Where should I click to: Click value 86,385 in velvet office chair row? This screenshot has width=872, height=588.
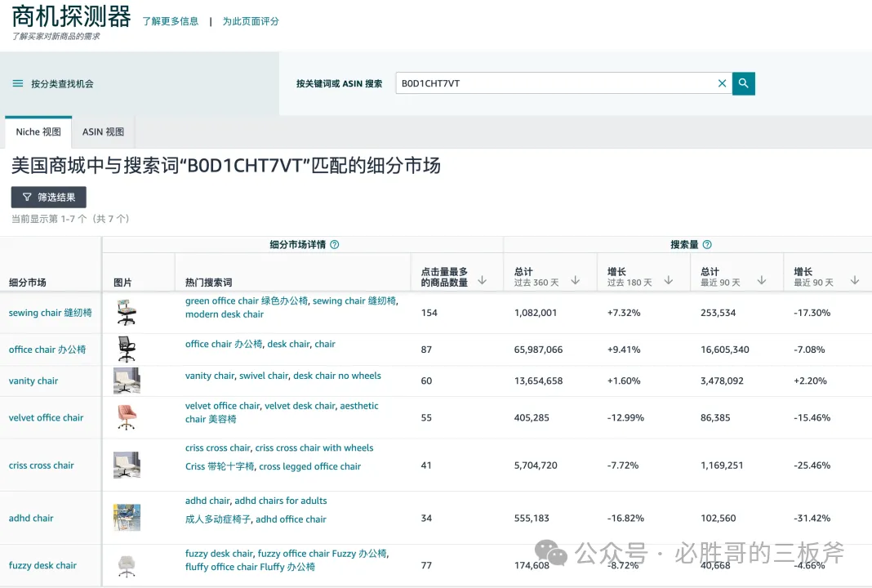715,417
